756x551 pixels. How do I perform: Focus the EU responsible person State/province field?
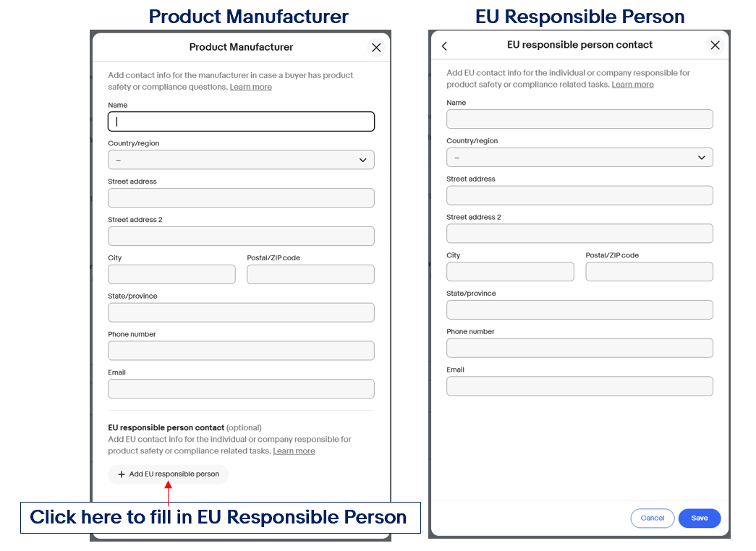[579, 310]
